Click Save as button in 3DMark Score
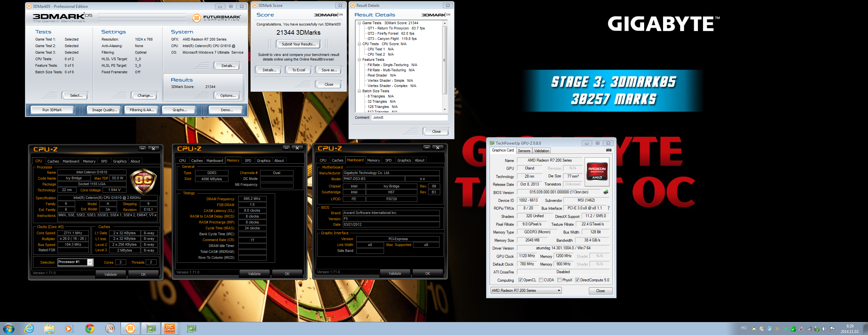 pos(329,70)
